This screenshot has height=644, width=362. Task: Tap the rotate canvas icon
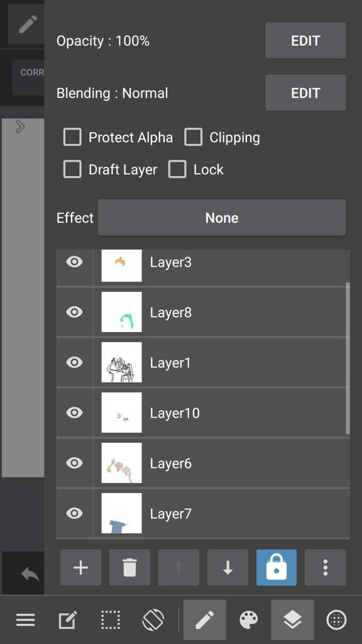click(x=153, y=619)
